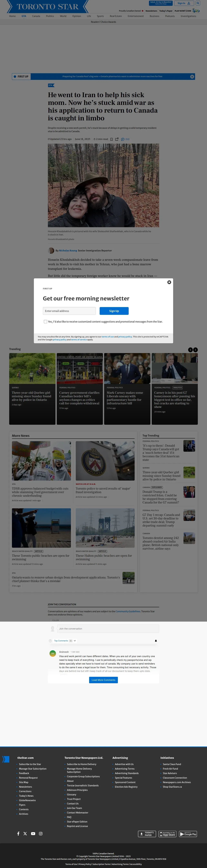
Task: Open Privacy Policy link at page bottom
Action: [85, 864]
